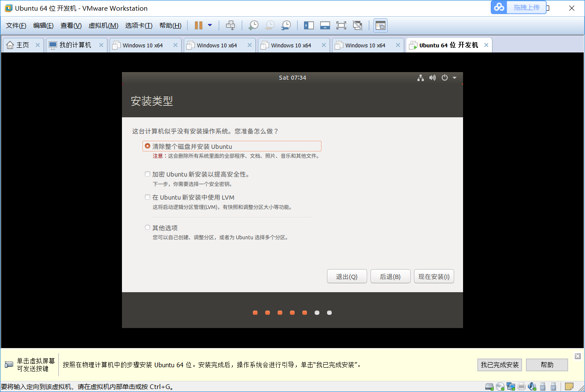585x392 pixels.
Task: Enter full screen mode via the toolbar icon
Action: tap(341, 26)
